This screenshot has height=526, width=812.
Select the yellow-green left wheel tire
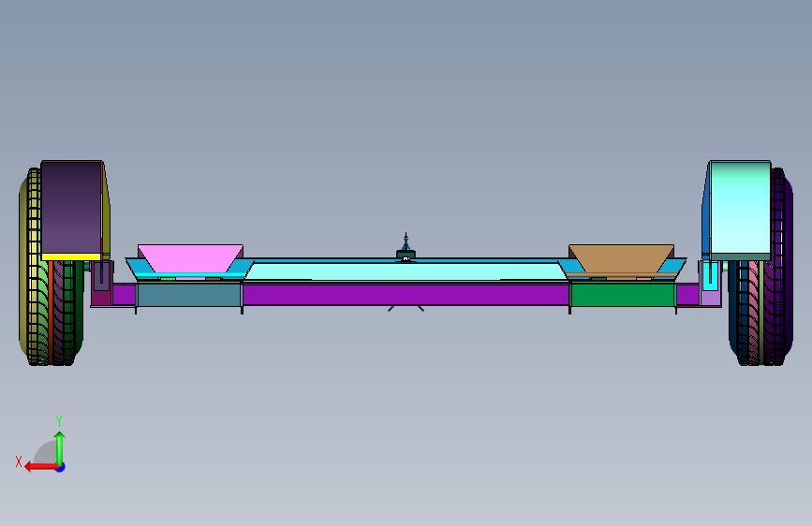coord(36,267)
